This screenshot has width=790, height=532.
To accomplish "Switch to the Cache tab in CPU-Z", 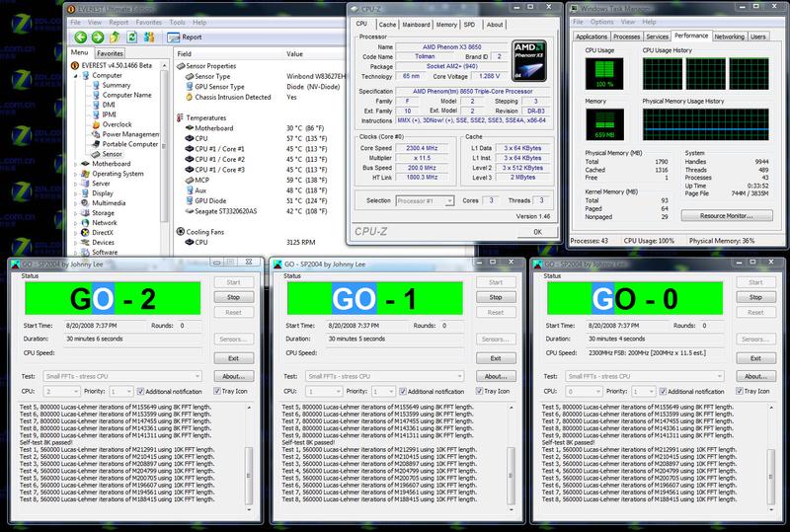I will click(x=387, y=25).
